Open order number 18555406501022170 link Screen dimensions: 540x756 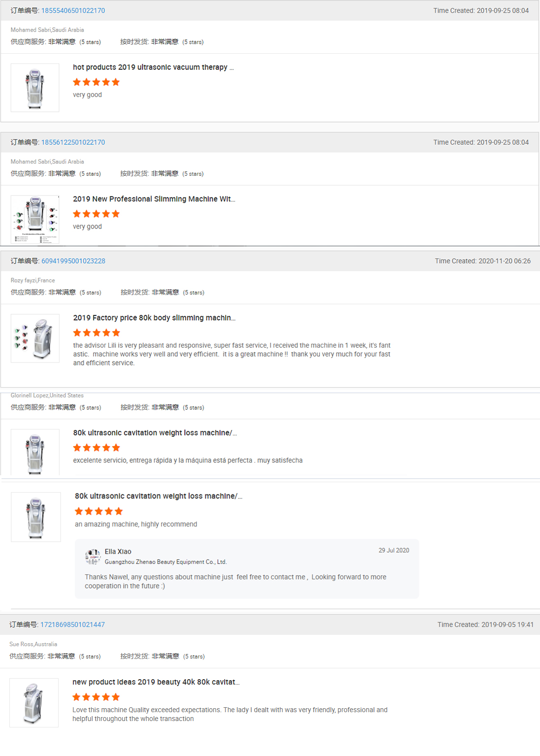click(x=73, y=10)
